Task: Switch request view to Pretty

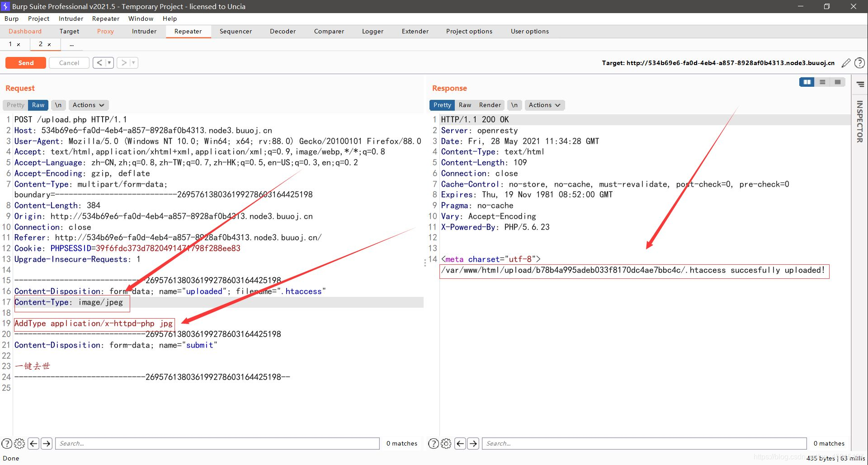Action: point(15,105)
